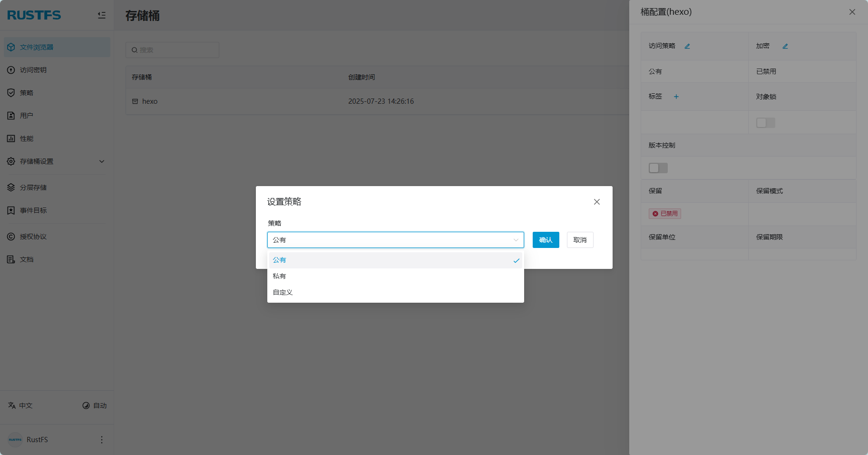The image size is (868, 455).
Task: Switch theme using the 自动 button
Action: pyautogui.click(x=94, y=406)
